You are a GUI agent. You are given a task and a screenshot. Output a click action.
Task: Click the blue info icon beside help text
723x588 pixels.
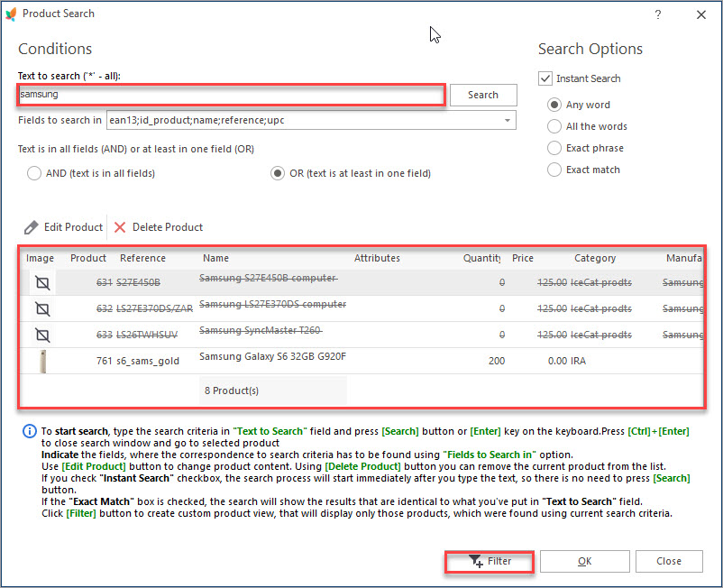coord(30,432)
